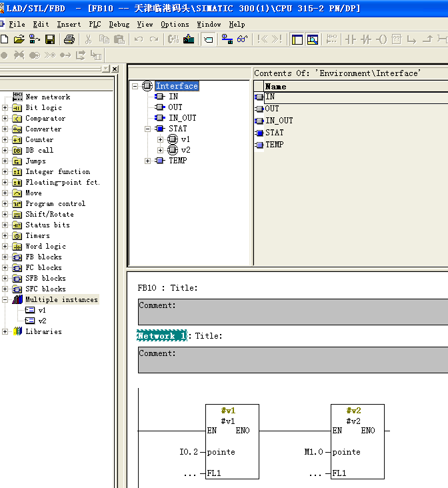Click the Online/offline partner connection icon
Viewport: 448px width, 488px height.
point(227,39)
